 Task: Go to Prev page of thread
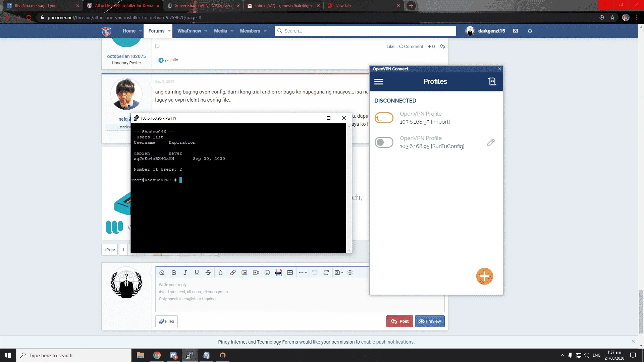109,250
